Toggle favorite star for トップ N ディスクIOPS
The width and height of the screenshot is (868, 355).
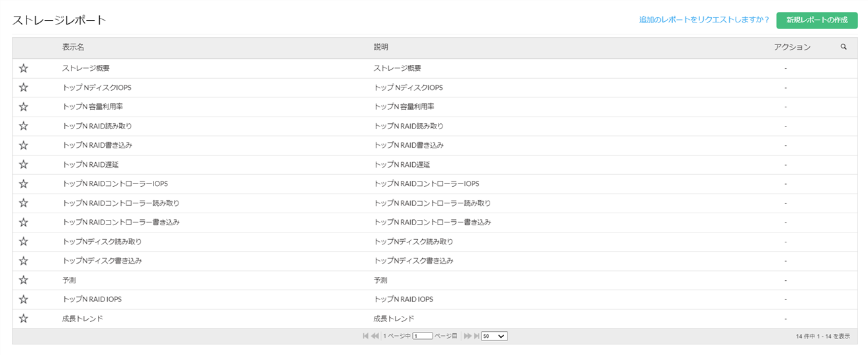[x=23, y=87]
